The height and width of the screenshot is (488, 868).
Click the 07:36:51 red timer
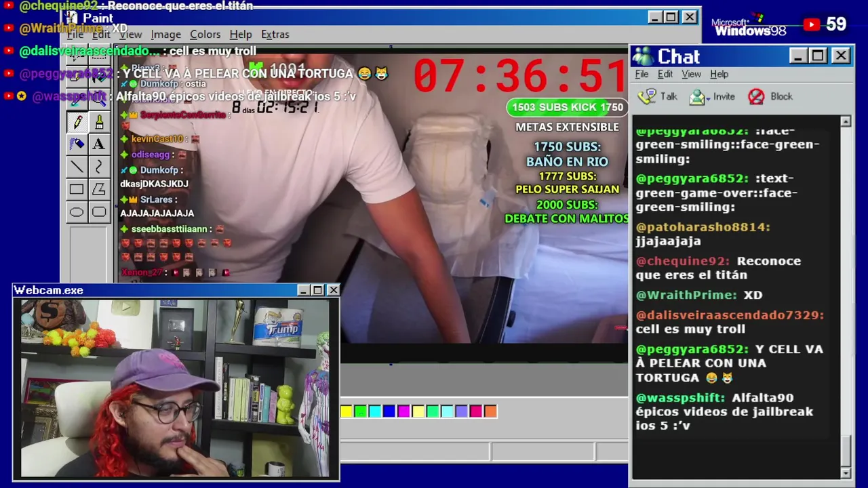coord(519,76)
